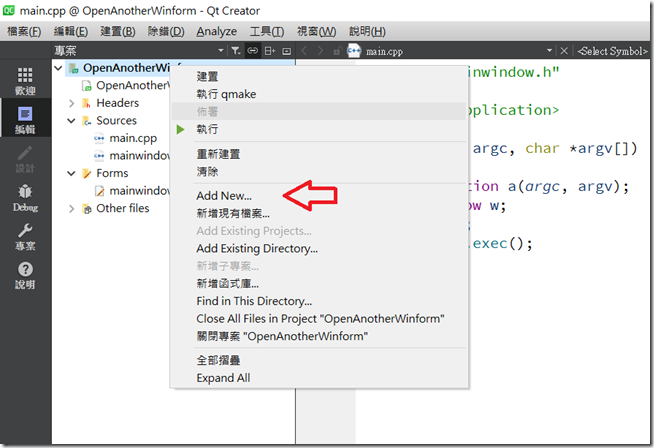Open the 編輯(E) menu

pos(71,31)
